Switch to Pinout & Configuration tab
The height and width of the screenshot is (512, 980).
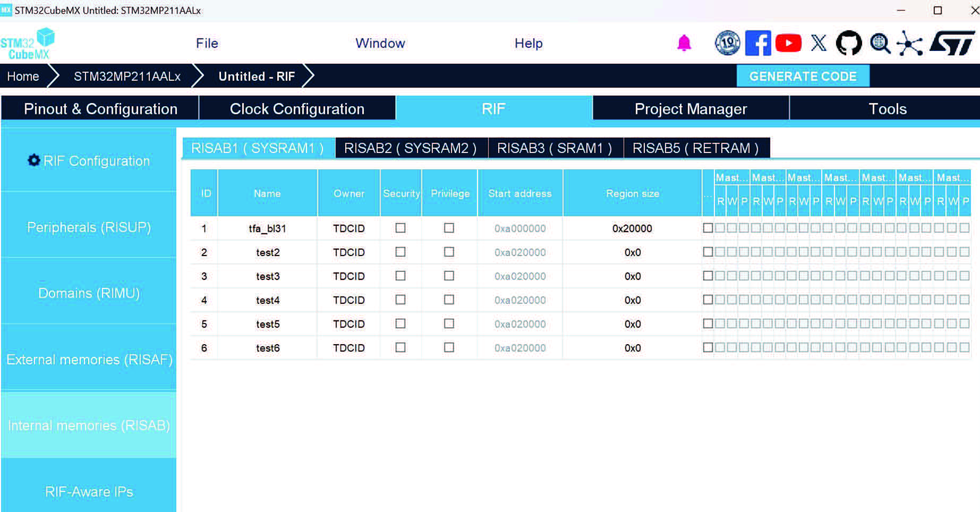(x=100, y=109)
